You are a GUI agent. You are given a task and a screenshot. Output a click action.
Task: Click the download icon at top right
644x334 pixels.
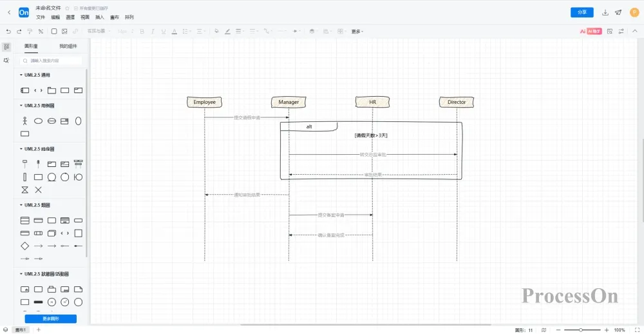coord(605,12)
